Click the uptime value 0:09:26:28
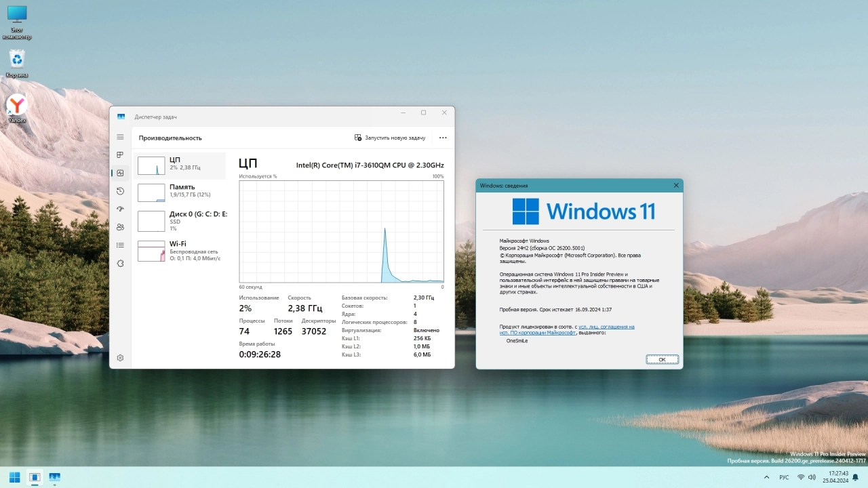868x488 pixels. (x=260, y=354)
